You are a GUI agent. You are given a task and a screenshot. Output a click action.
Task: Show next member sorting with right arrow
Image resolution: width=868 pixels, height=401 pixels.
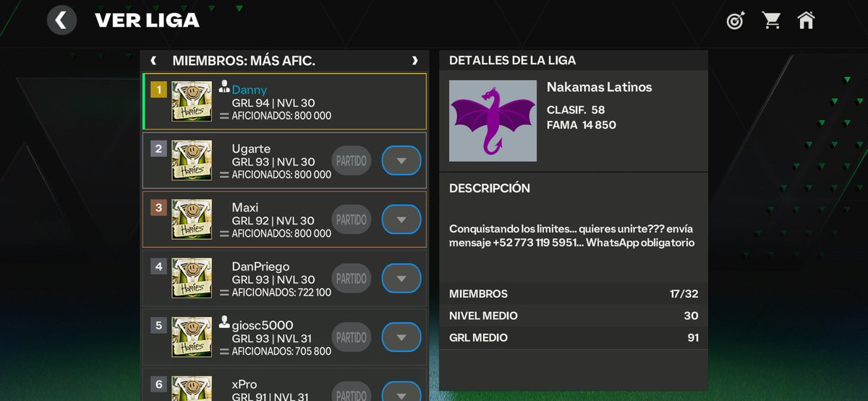414,61
